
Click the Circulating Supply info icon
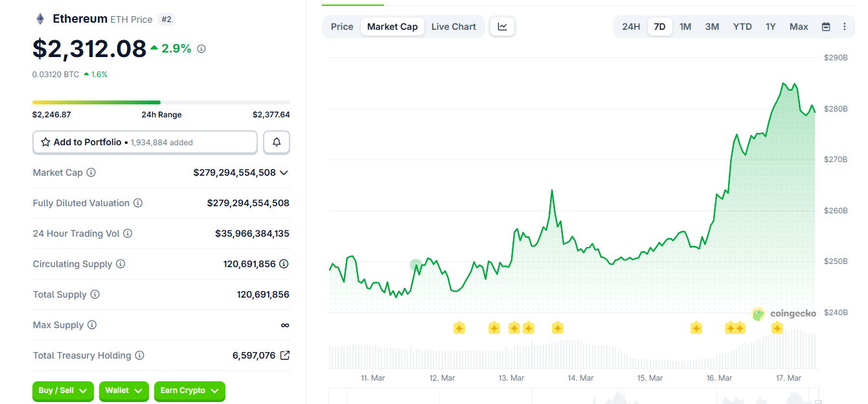coord(122,264)
